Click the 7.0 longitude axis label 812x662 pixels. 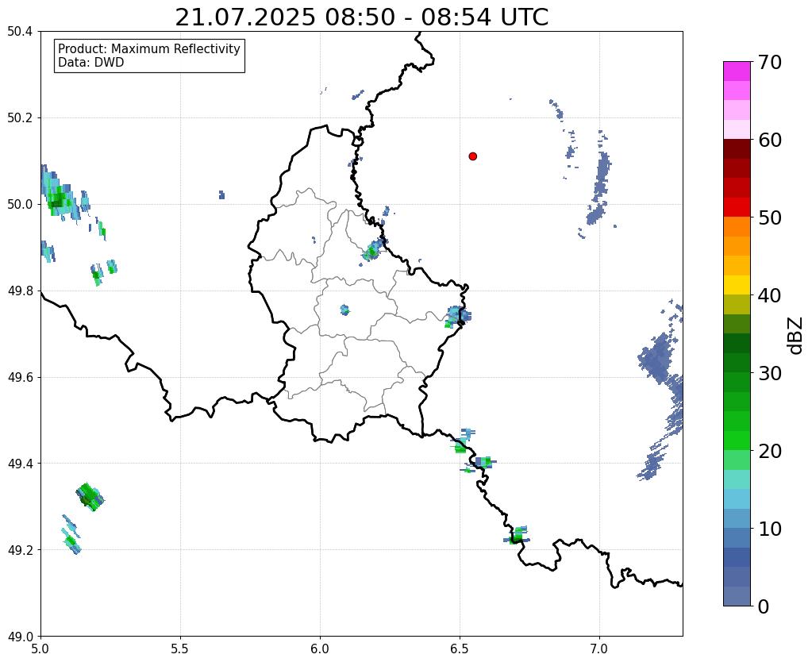pyautogui.click(x=600, y=649)
